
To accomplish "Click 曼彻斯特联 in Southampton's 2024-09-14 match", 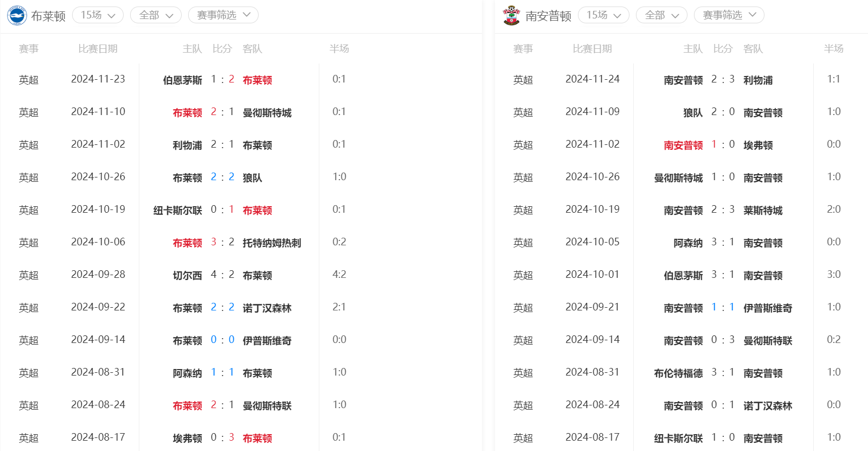I will point(768,341).
